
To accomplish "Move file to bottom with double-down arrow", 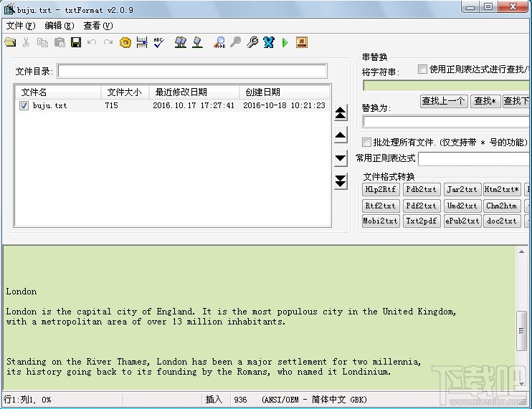I will pos(341,181).
